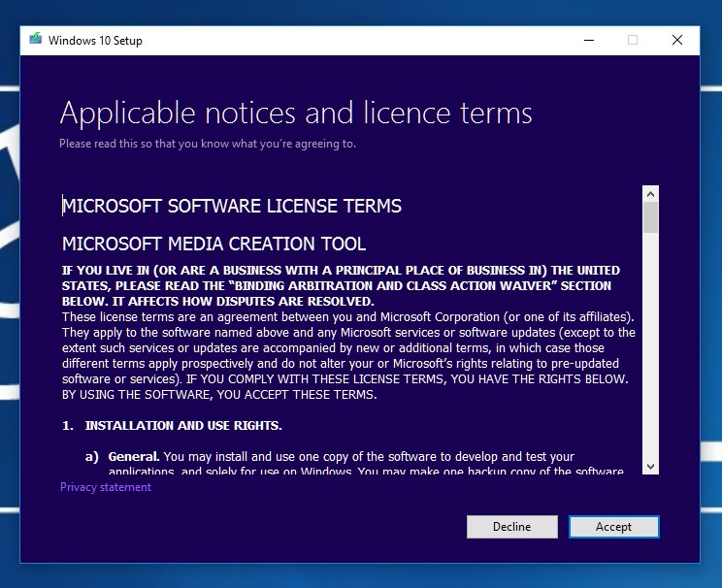The width and height of the screenshot is (722, 588).
Task: Click the MICROSOFT MEDIA CREATION TOOL heading
Action: point(214,244)
